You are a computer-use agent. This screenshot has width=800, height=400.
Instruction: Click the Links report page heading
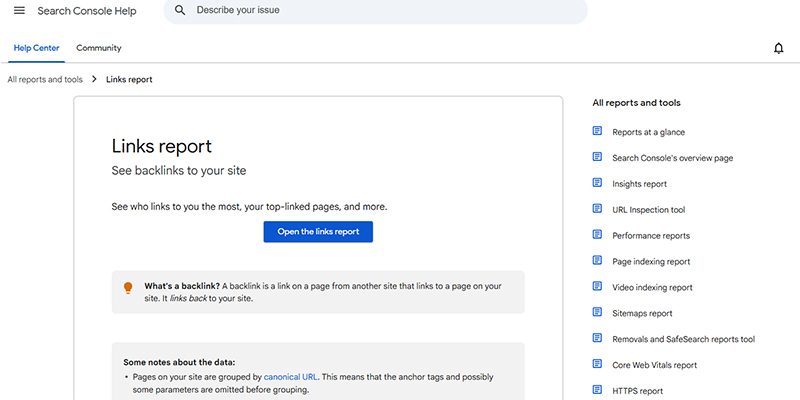pos(162,146)
